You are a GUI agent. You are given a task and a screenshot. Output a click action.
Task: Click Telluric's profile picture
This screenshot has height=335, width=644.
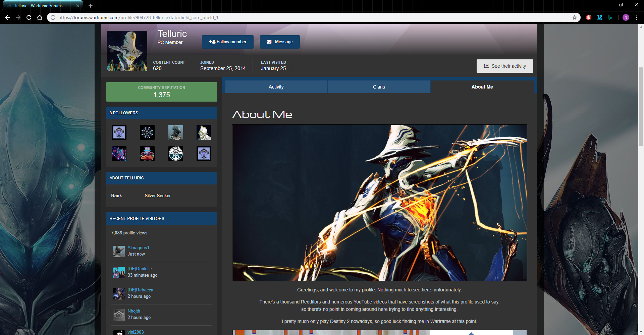(127, 51)
